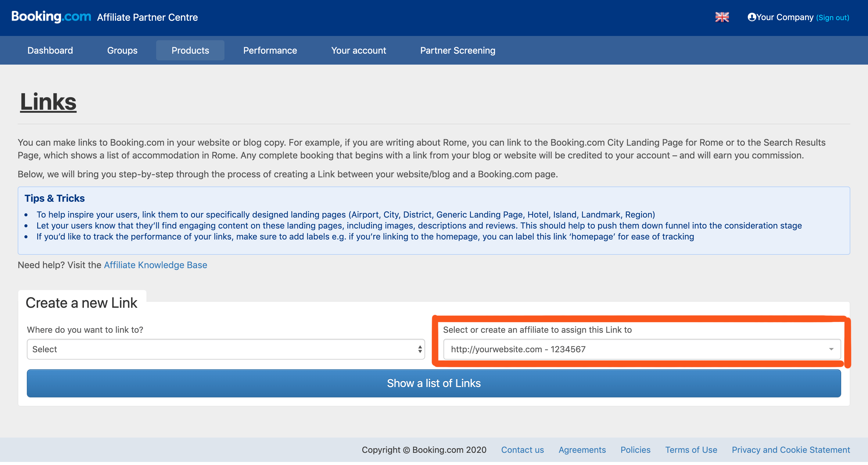Click the caret arrow of affiliate dropdown
The image size is (868, 465).
831,349
